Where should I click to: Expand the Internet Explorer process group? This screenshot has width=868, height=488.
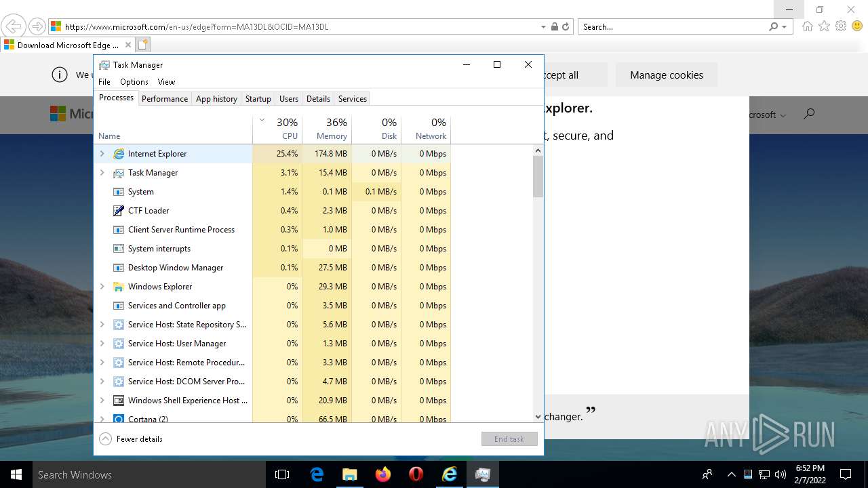point(102,154)
